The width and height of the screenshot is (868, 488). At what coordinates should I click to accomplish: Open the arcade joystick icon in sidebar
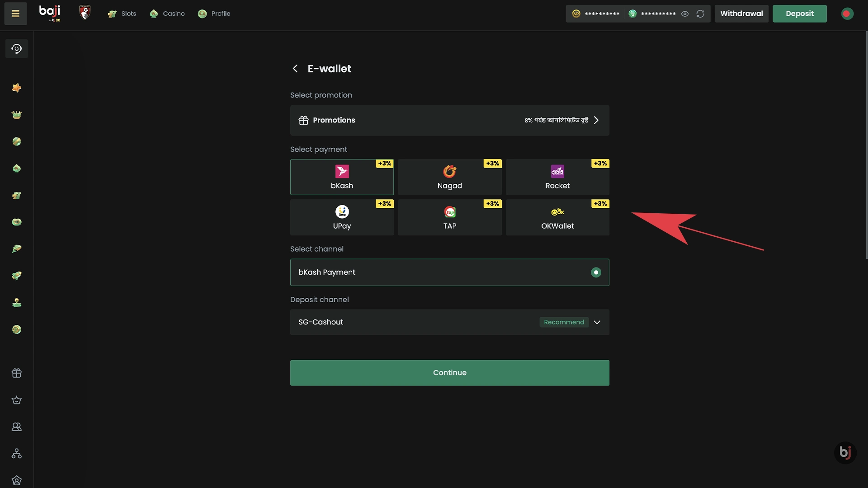(17, 303)
